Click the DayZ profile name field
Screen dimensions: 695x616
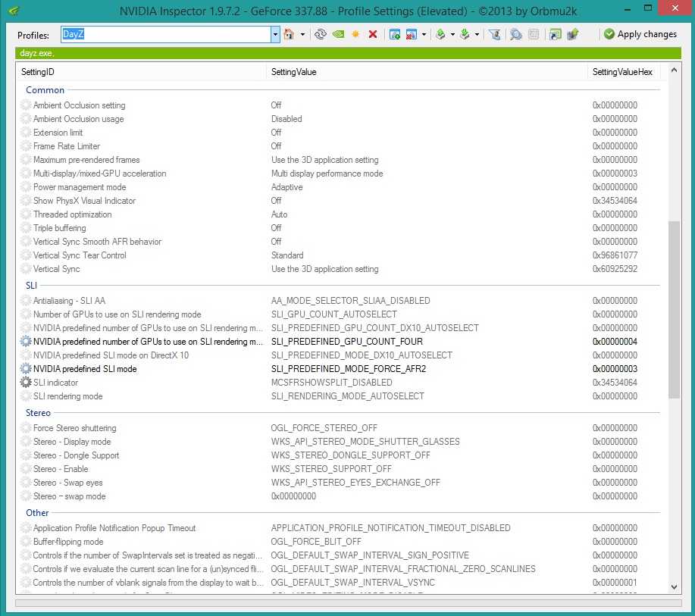(166, 34)
